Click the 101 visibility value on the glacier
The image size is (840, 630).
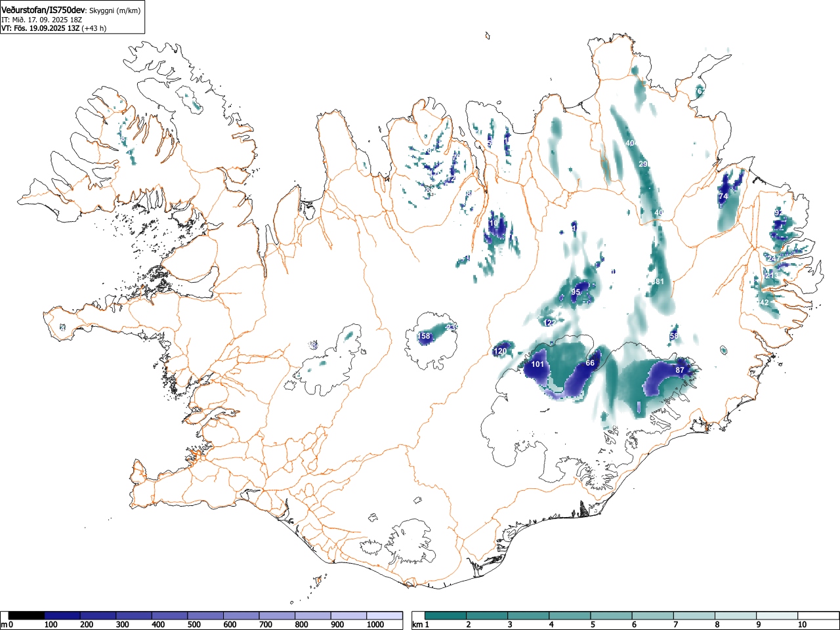[537, 364]
